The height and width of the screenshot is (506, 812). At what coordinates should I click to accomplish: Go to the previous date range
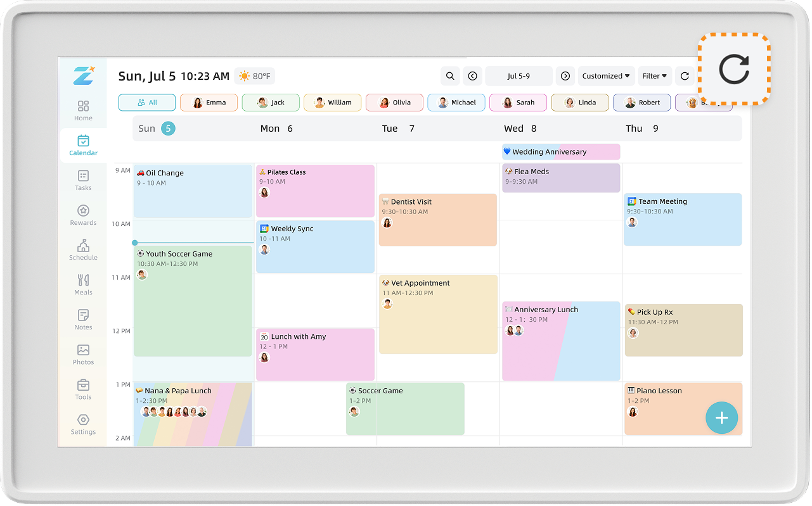472,76
